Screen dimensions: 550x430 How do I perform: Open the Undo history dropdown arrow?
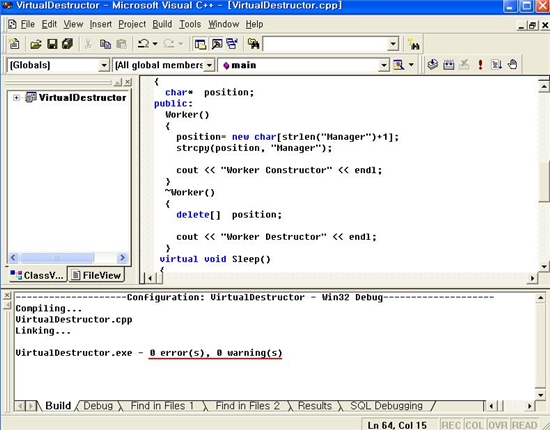click(155, 44)
